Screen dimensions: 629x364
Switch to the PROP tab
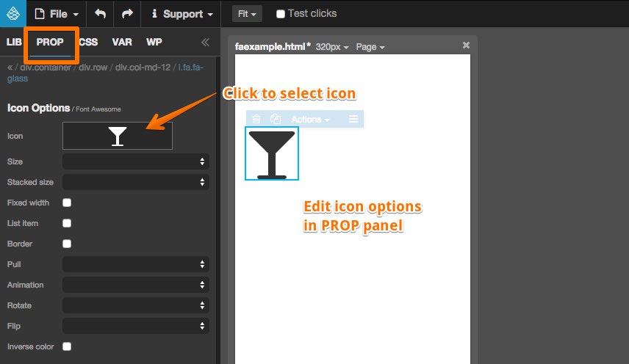(50, 42)
